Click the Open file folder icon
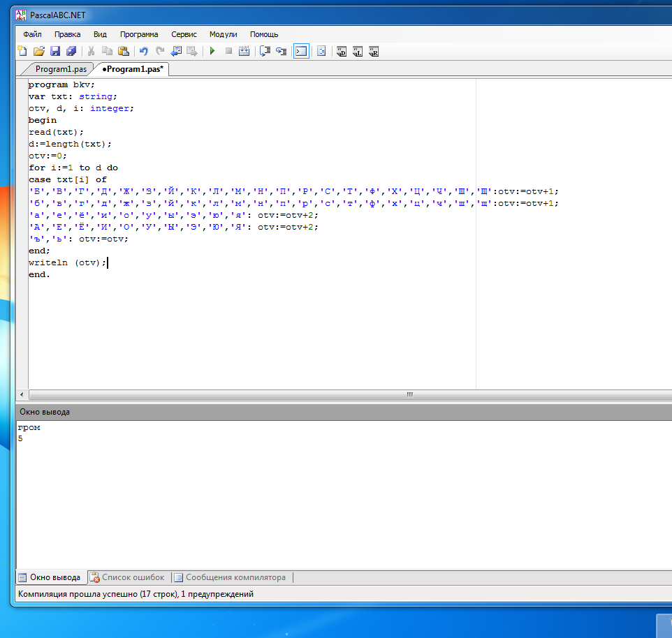The image size is (672, 638). [x=38, y=51]
